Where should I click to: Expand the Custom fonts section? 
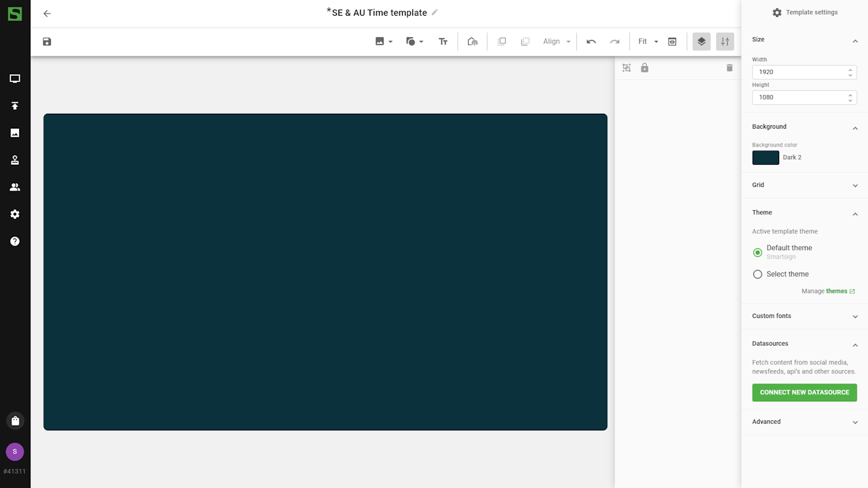pyautogui.click(x=804, y=316)
